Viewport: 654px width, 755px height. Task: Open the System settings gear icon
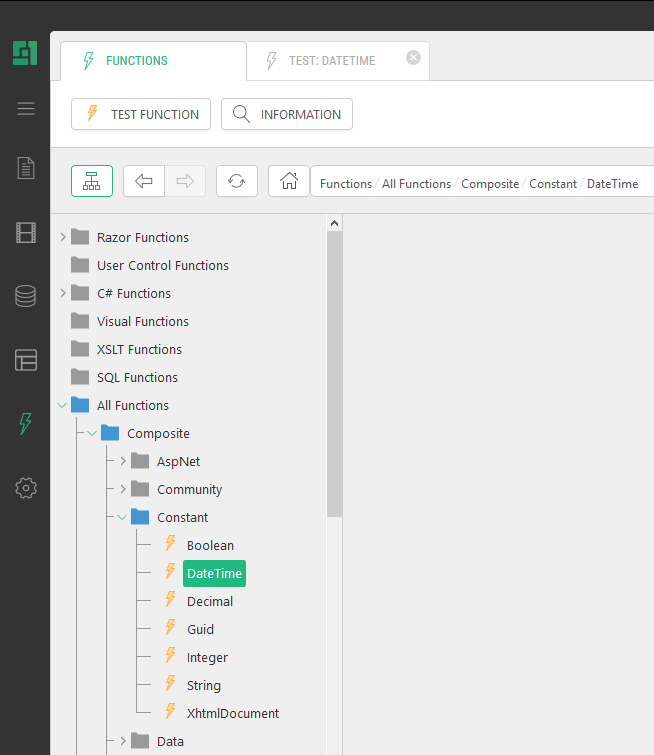click(x=26, y=488)
